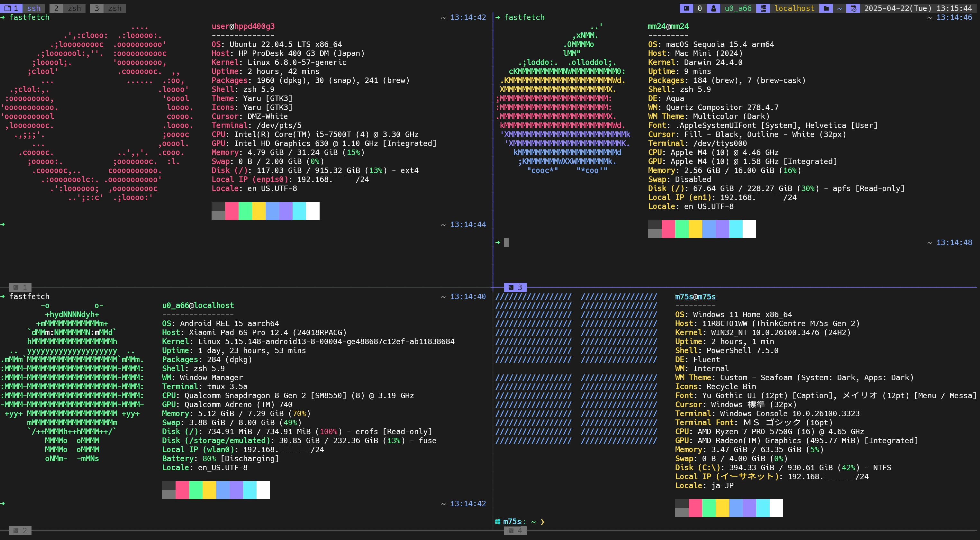Click the Windows logo icon in the m75s prompt
Viewport: 980px width, 540px height.
pyautogui.click(x=498, y=522)
